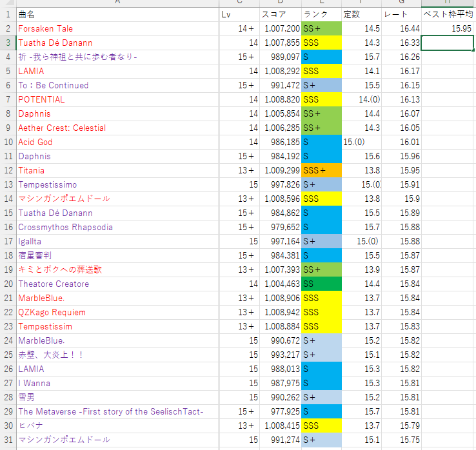Click the dark green SS cell for Theatore Creatore

(x=321, y=284)
